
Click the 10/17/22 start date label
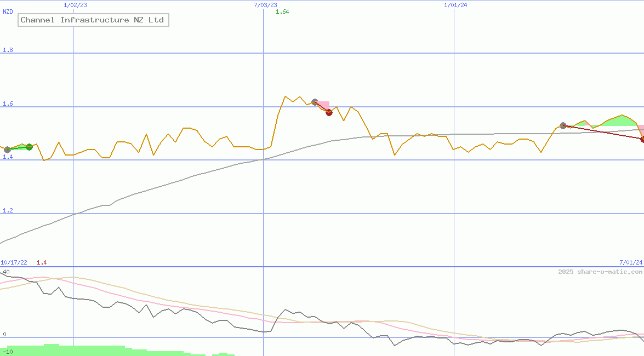coord(14,262)
